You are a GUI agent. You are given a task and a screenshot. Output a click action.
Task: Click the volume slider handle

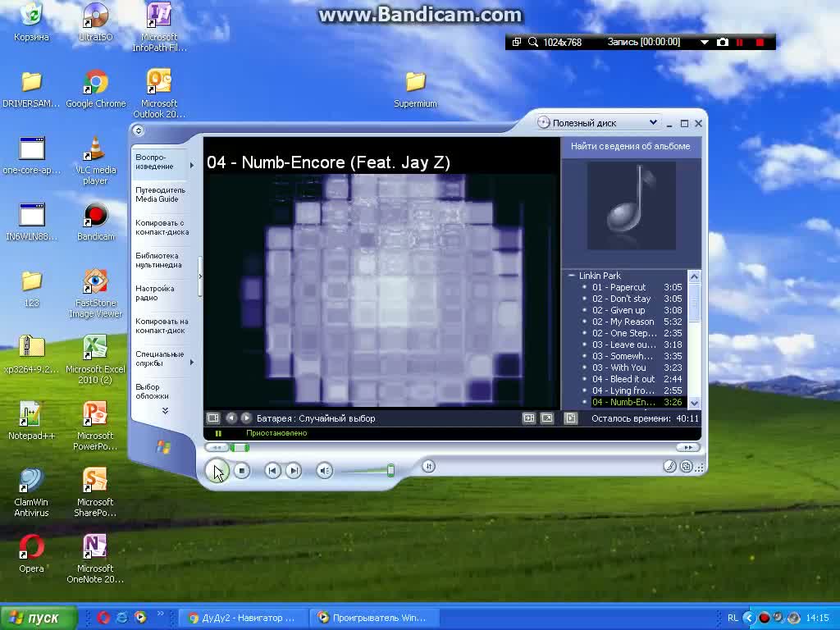[x=391, y=470]
